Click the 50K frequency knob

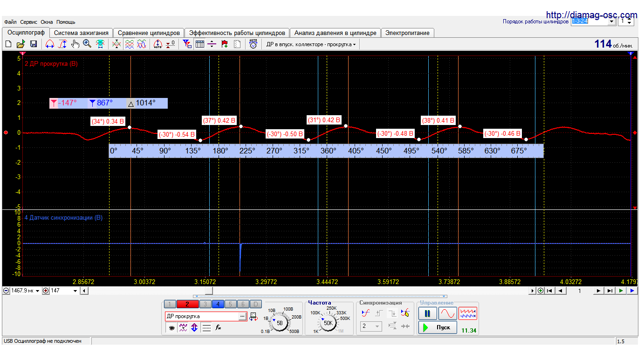328,323
